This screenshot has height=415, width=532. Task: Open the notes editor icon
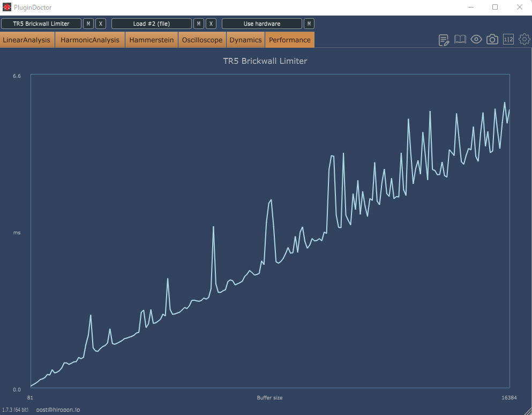point(444,40)
